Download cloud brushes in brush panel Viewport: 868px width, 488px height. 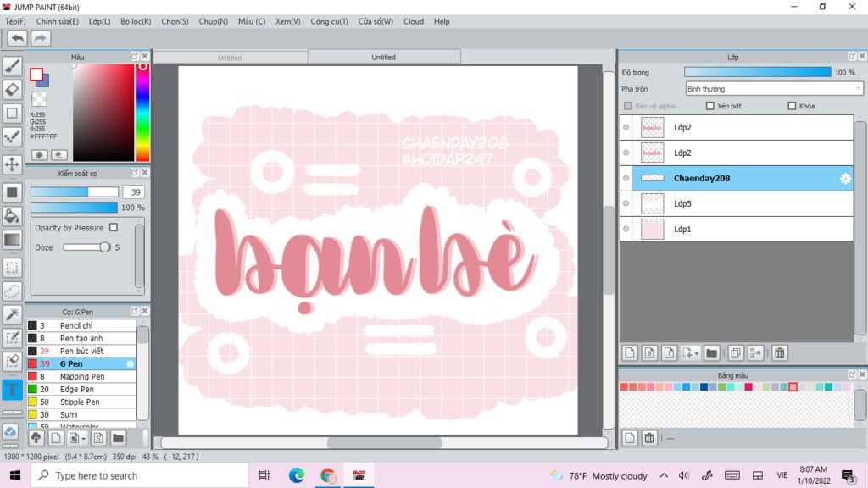[x=36, y=438]
